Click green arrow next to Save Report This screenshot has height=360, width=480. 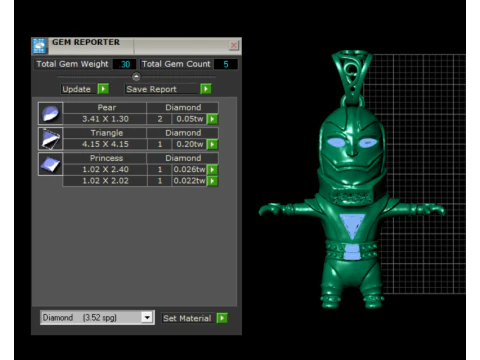[x=206, y=89]
